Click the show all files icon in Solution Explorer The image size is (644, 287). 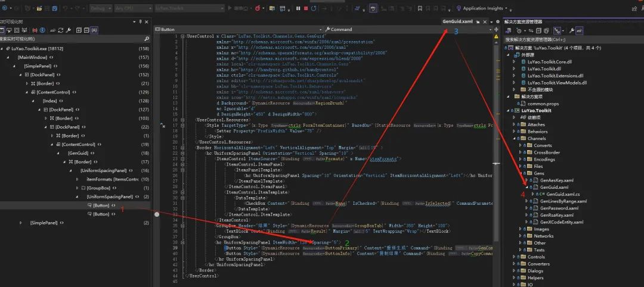point(547,30)
